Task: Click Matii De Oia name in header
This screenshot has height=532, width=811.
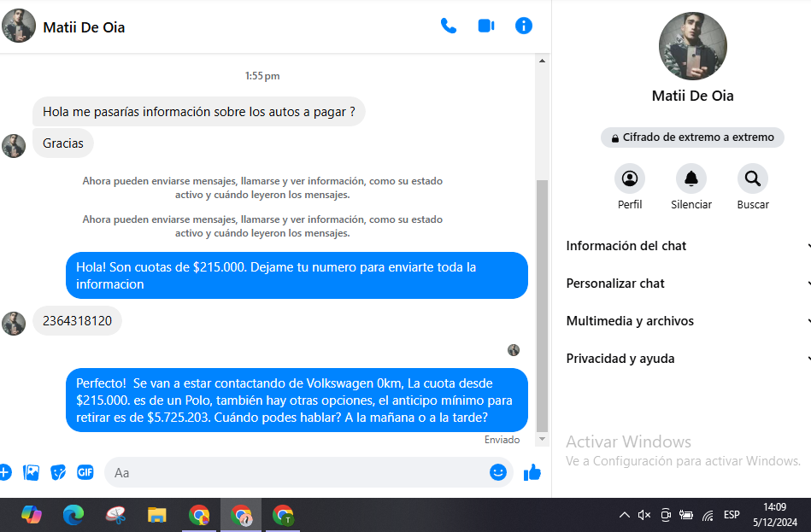Action: click(x=84, y=27)
